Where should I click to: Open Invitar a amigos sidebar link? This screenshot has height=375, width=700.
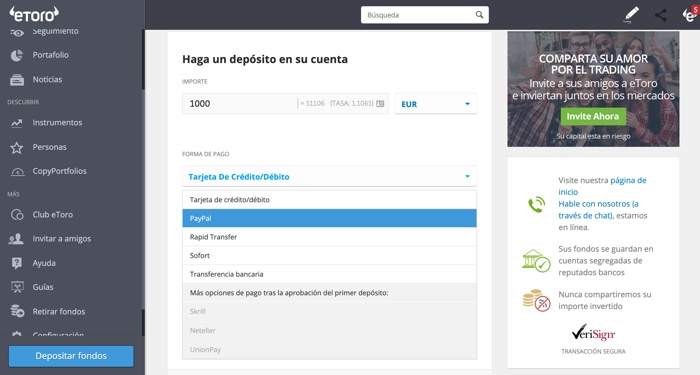tap(62, 239)
